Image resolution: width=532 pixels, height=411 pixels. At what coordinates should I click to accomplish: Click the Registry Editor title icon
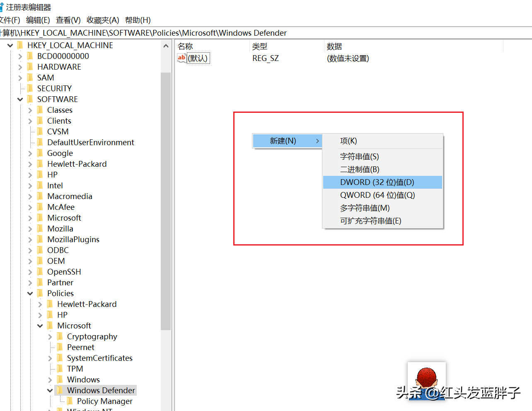coord(1,7)
